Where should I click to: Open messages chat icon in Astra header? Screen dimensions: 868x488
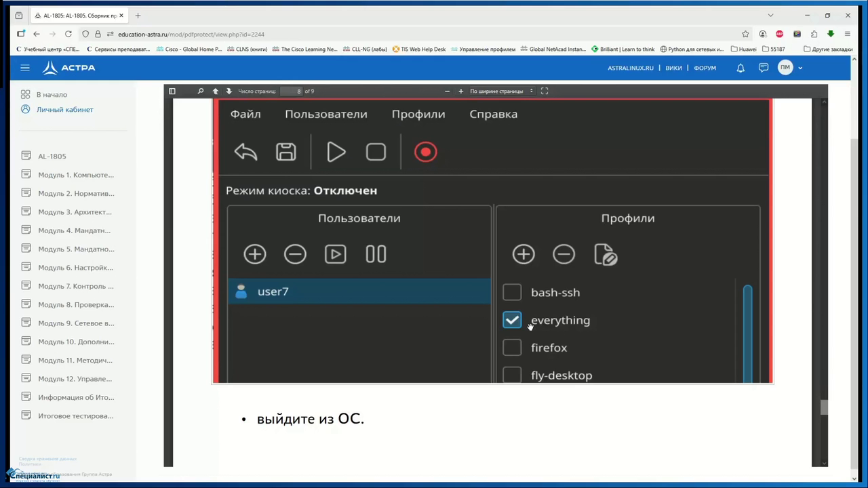[x=764, y=68]
